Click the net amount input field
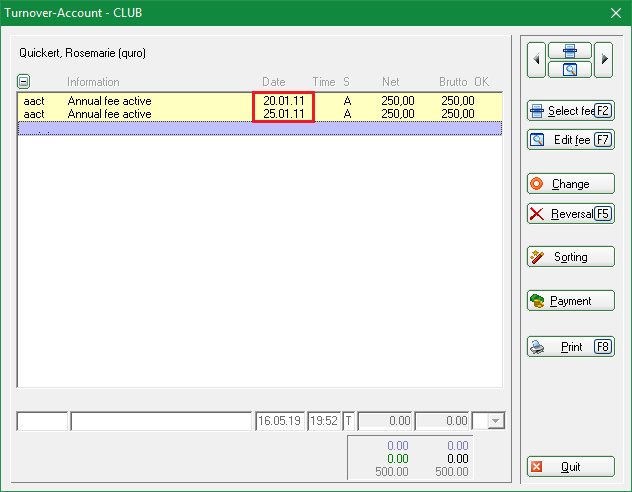The image size is (632, 492). (x=385, y=421)
